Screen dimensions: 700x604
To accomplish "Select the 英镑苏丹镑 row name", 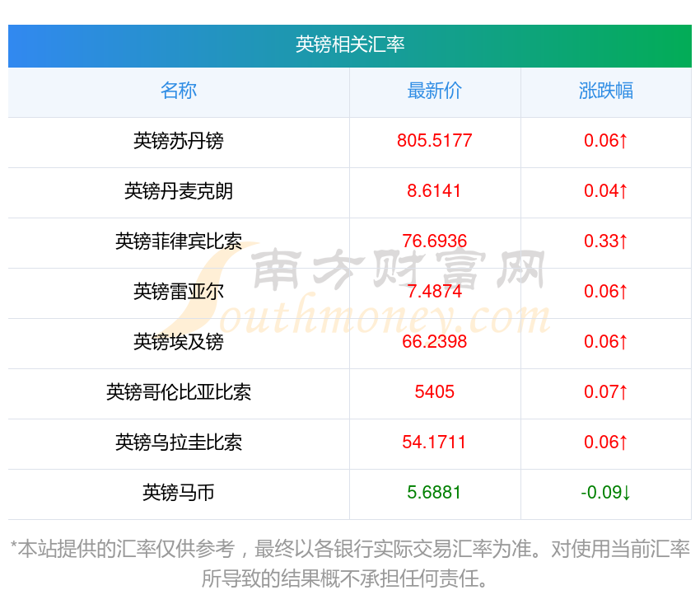I will pyautogui.click(x=179, y=141).
